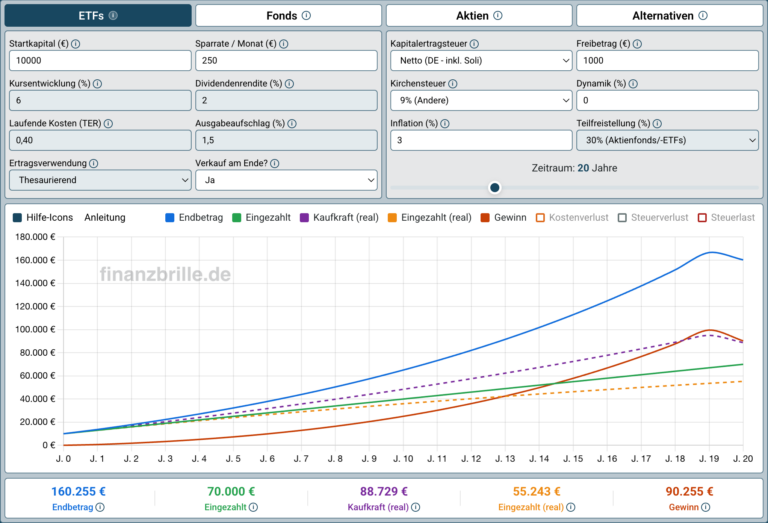Show info for Verkauf am Ende?
The width and height of the screenshot is (768, 523).
(275, 164)
